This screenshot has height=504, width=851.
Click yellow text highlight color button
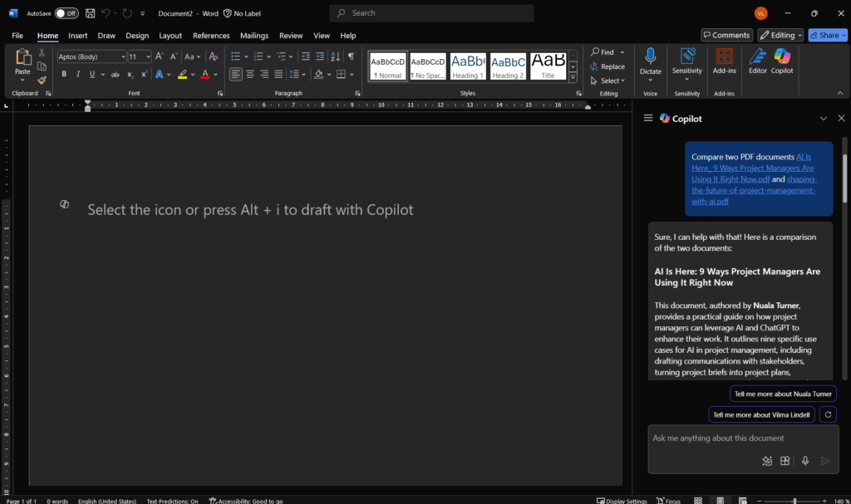[x=182, y=75]
